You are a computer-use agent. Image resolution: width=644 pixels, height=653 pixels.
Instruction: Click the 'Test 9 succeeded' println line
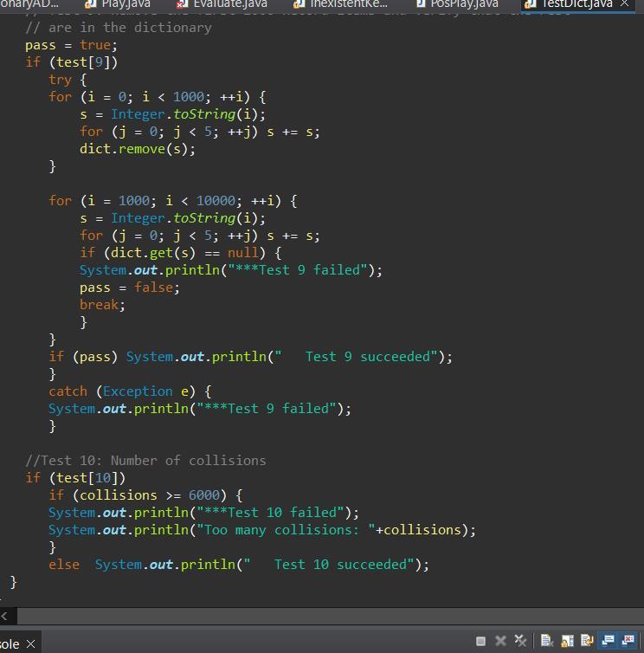[250, 357]
